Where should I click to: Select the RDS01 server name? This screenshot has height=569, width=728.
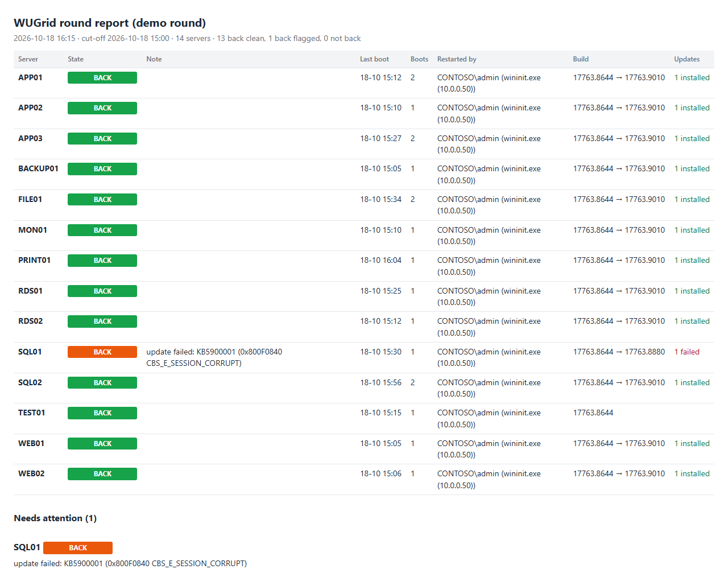(30, 291)
